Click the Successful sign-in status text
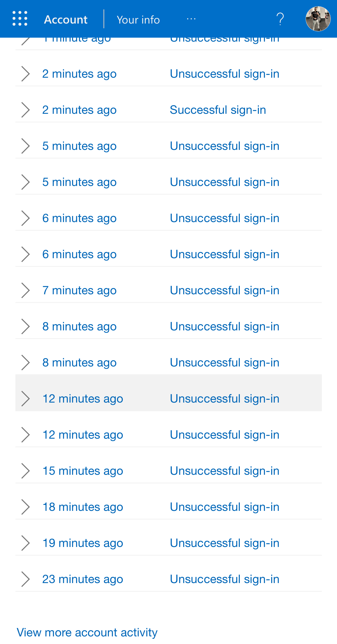Screen dimensions: 337x644 coord(218,110)
